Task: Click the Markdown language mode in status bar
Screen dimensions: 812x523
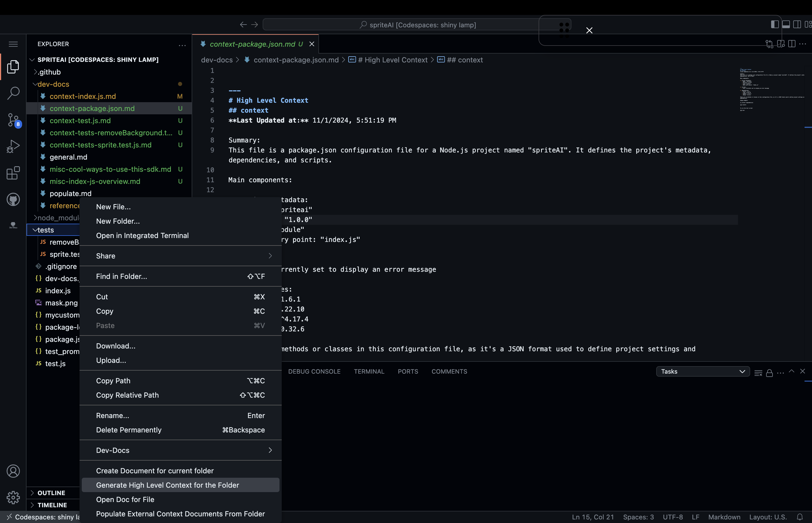Action: (x=724, y=517)
